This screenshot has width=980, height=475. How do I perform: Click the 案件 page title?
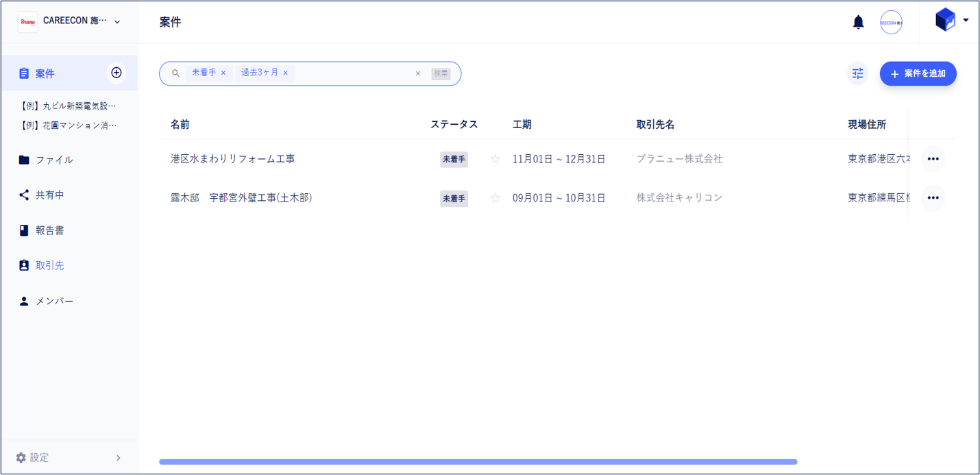point(170,22)
